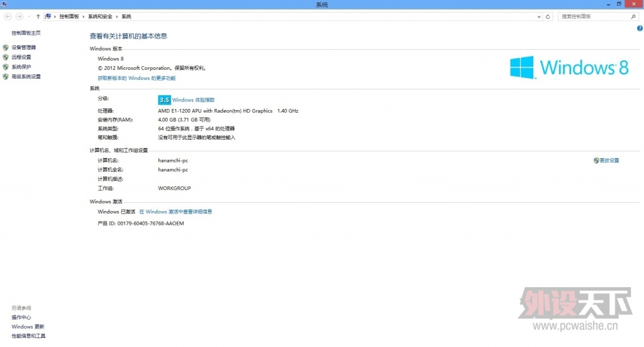This screenshot has width=644, height=347.
Task: Click the Windows 8 edition text
Action: [x=111, y=59]
